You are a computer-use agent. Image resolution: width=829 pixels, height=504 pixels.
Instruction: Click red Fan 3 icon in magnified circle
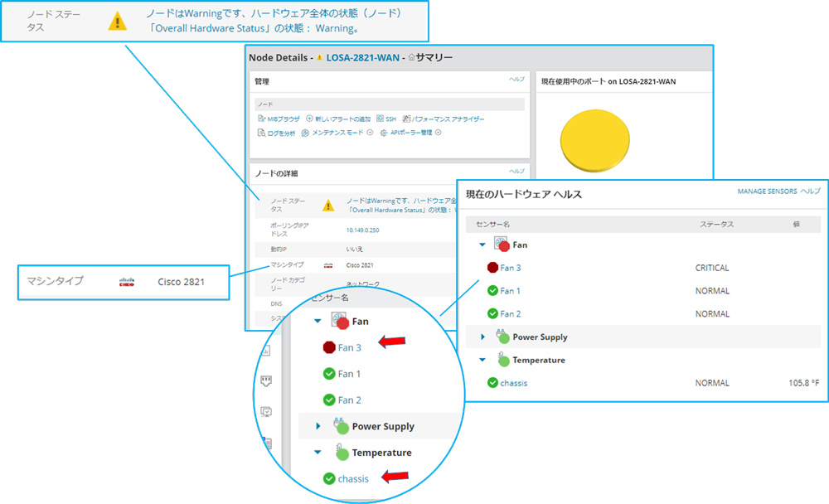[x=329, y=347]
